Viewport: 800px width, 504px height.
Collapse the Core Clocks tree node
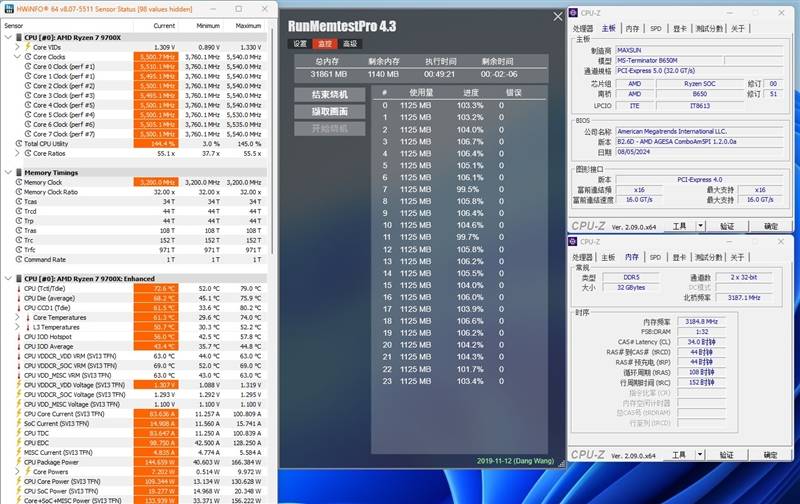tap(17, 57)
